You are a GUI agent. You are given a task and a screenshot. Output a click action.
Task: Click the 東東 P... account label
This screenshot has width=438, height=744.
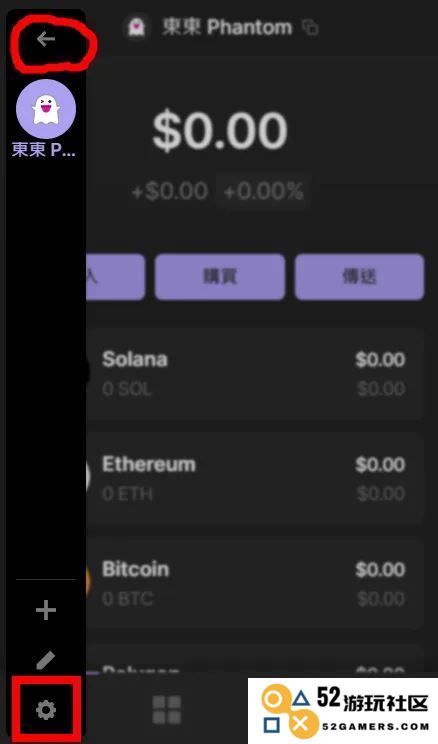(x=44, y=150)
